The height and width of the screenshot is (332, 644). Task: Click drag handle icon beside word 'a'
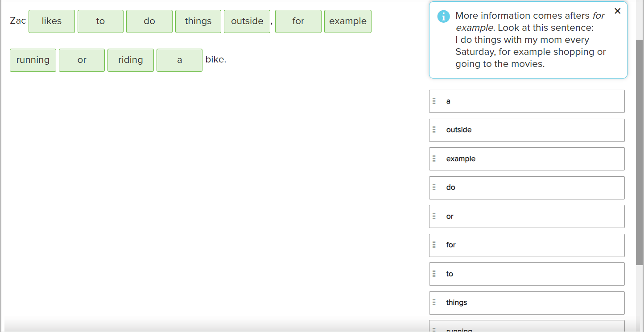(x=434, y=101)
